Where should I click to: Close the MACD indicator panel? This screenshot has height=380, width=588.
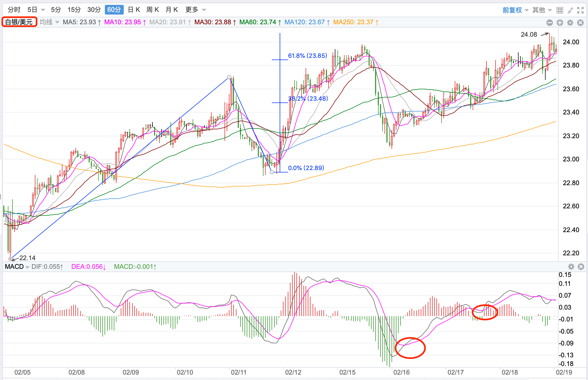point(581,267)
